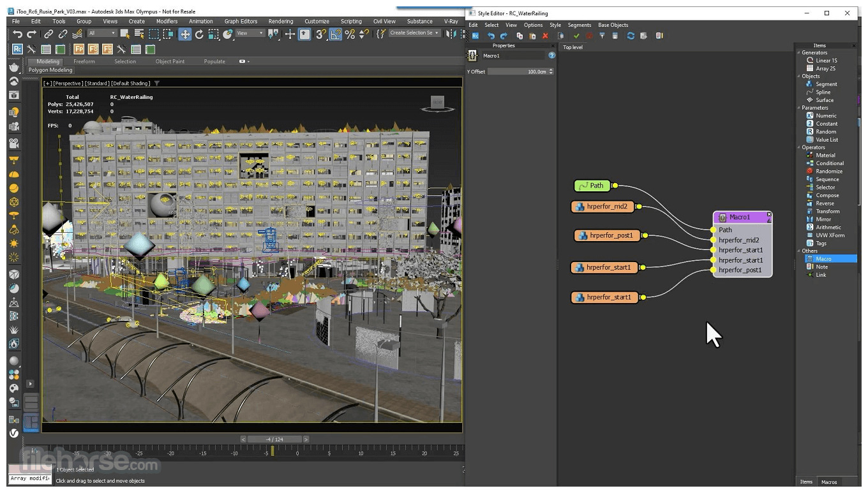Toggle Angle Snap in 3ds Max toolbar
Viewport: 868px width, 493px height.
[x=336, y=34]
